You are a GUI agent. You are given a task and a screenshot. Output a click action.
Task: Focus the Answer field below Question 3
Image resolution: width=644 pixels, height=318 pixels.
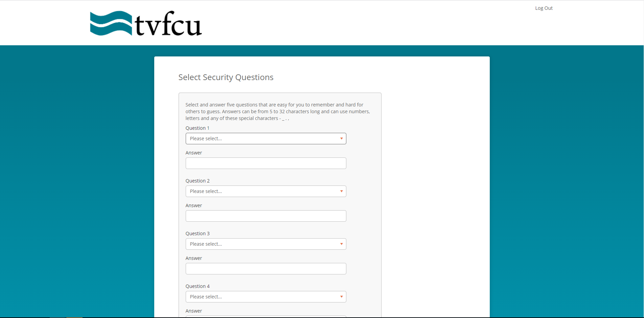[x=266, y=269]
